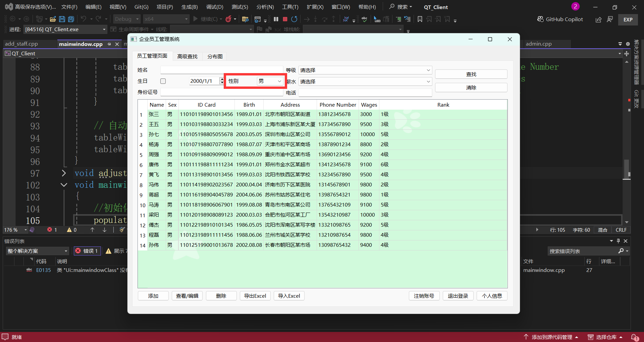Stop debugging with the red square icon
Screen dimensions: 644x342
tap(285, 19)
